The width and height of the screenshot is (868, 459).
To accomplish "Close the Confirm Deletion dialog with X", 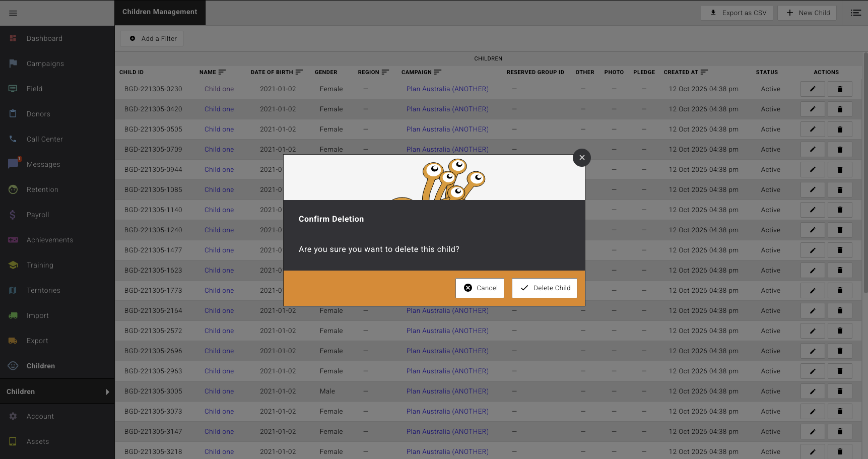I will 582,158.
